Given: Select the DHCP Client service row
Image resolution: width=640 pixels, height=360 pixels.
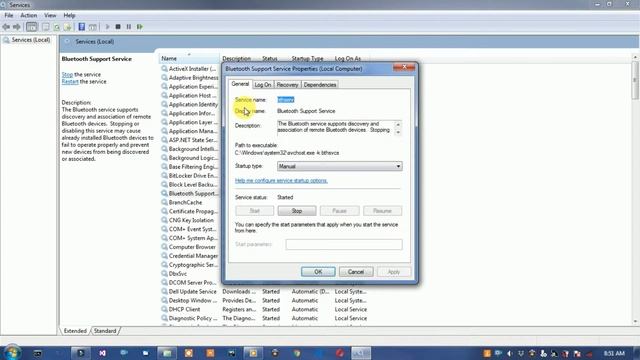Looking at the screenshot, I should point(264,309).
